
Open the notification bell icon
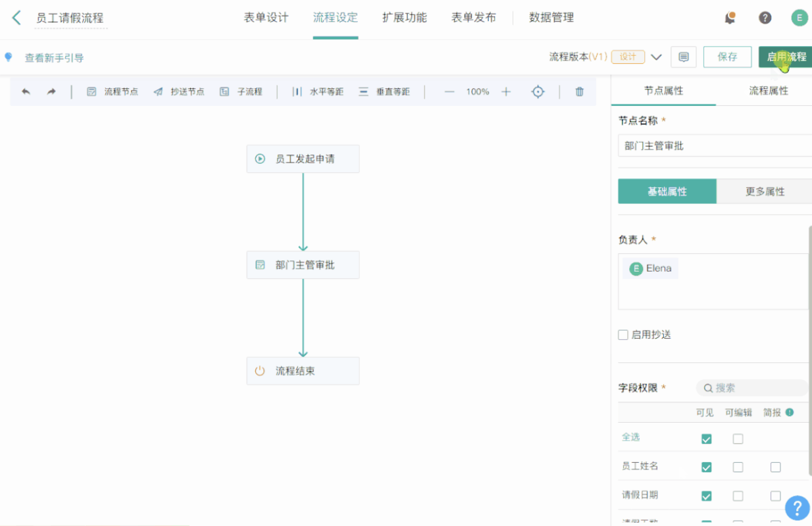point(730,18)
